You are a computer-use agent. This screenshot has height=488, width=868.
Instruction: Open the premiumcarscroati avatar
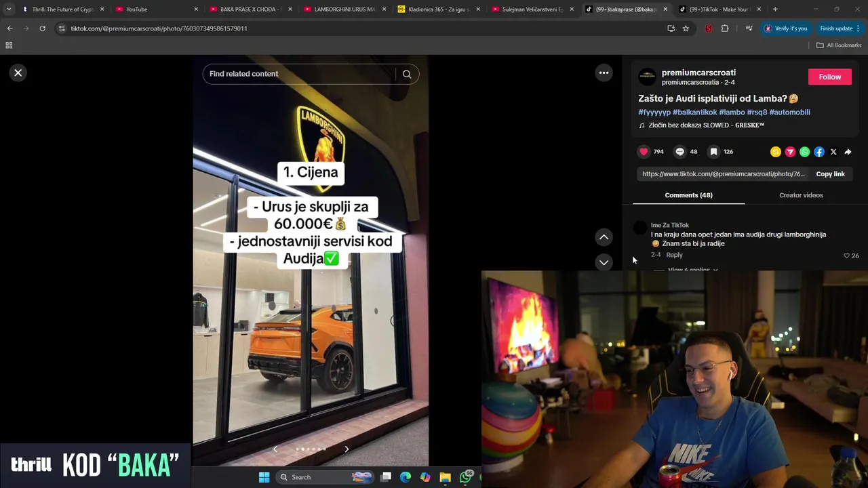pyautogui.click(x=647, y=77)
